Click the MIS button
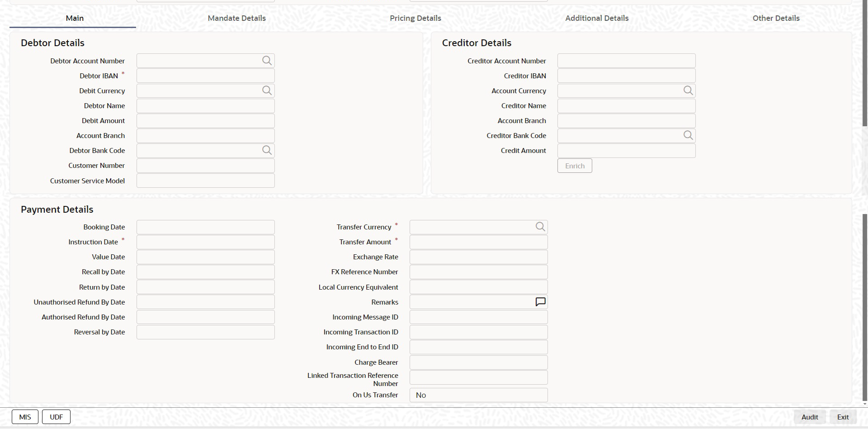 (x=25, y=417)
